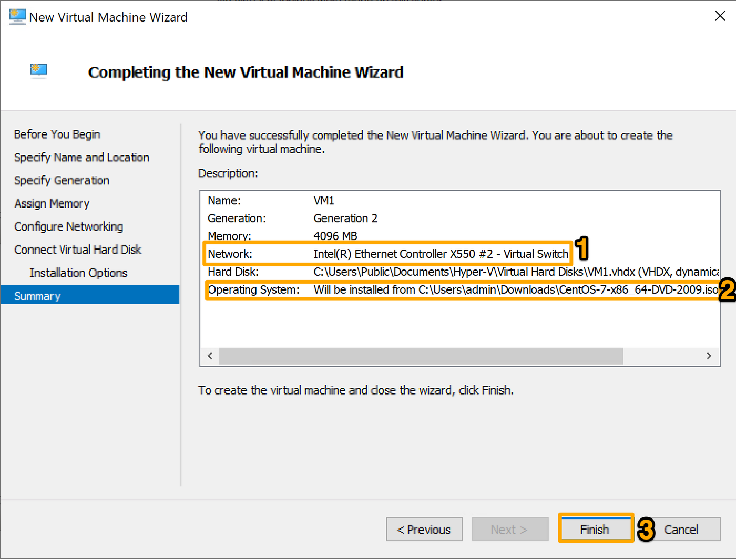
Task: Click Finish to create the virtual machine
Action: click(x=595, y=529)
